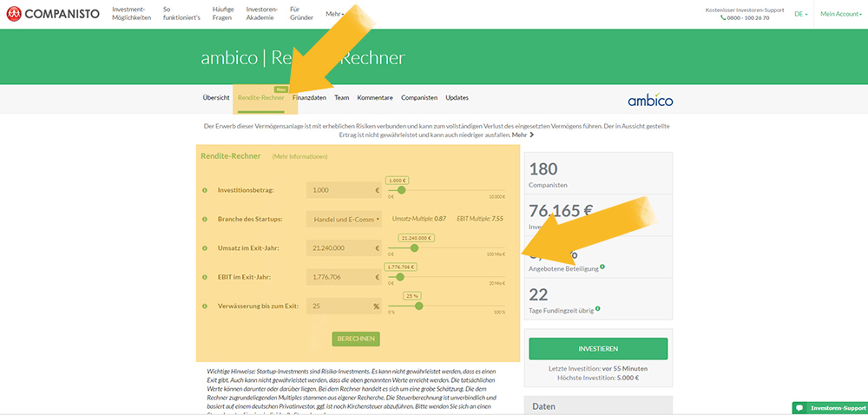Click the Umsatz im Exit-Jahr input field

click(x=344, y=248)
